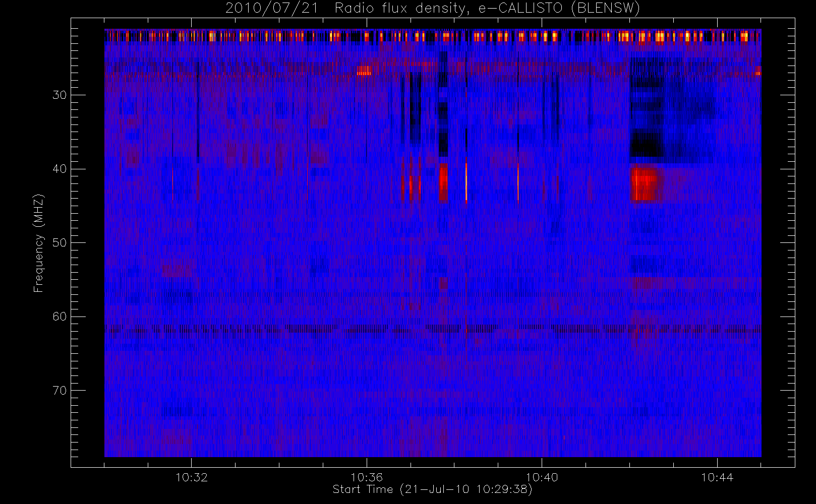Viewport: 816px width, 504px height.
Task: Click the 10:32 time tick label
Action: point(192,477)
